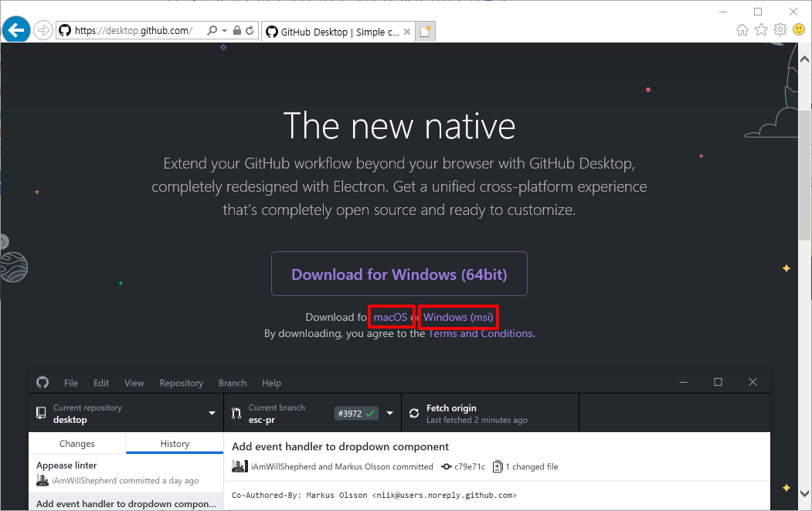This screenshot has height=511, width=812.
Task: Click Download for Windows (64bit) button
Action: click(399, 274)
